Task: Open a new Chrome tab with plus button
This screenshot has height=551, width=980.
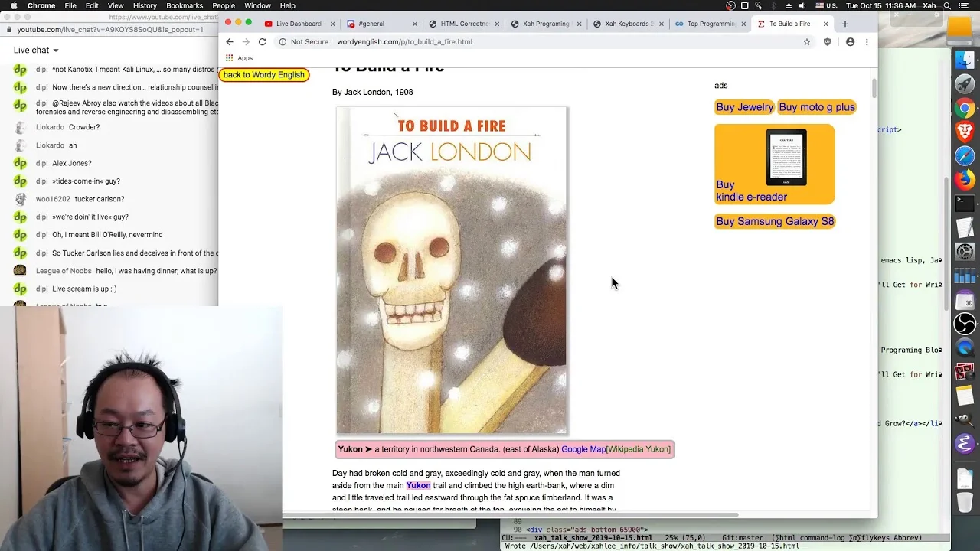Action: click(x=845, y=24)
